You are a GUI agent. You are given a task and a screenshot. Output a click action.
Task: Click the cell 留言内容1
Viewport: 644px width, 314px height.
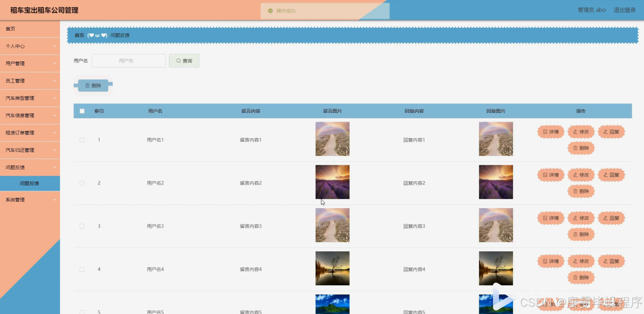coord(251,140)
